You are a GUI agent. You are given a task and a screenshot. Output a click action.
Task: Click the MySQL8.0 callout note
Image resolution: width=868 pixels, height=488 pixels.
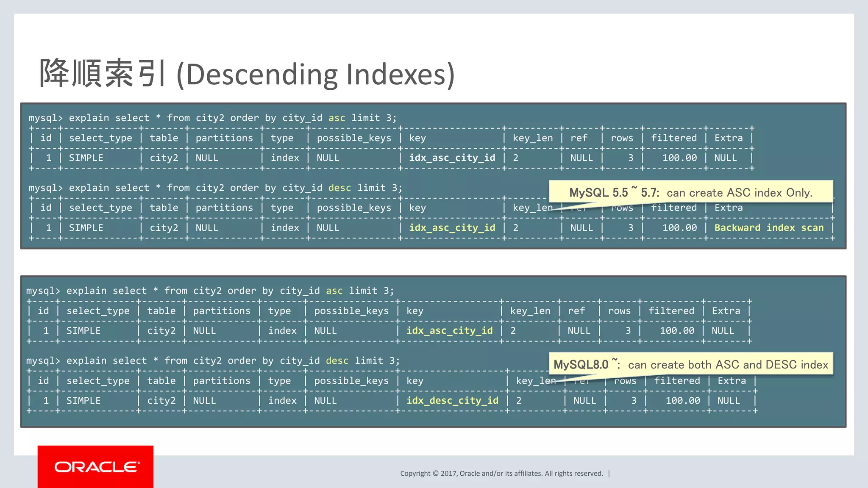(690, 365)
